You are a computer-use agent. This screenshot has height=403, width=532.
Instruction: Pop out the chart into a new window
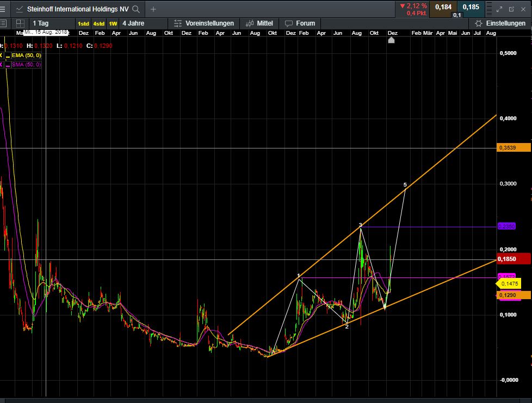tap(511, 9)
